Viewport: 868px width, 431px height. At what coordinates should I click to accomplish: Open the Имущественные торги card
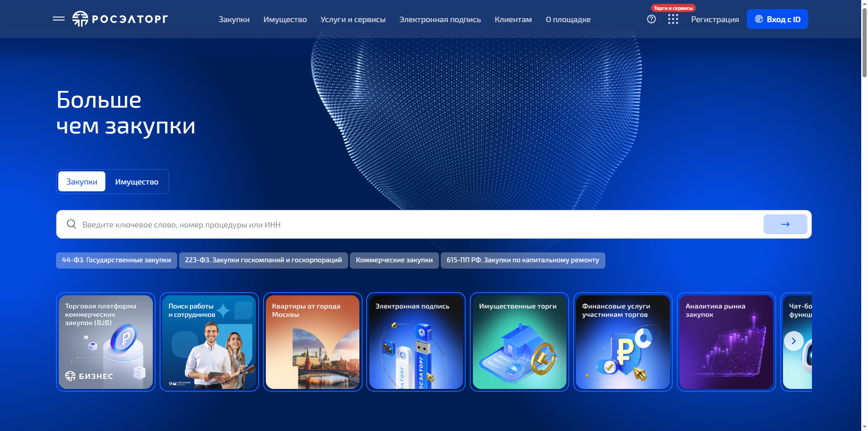coord(519,342)
